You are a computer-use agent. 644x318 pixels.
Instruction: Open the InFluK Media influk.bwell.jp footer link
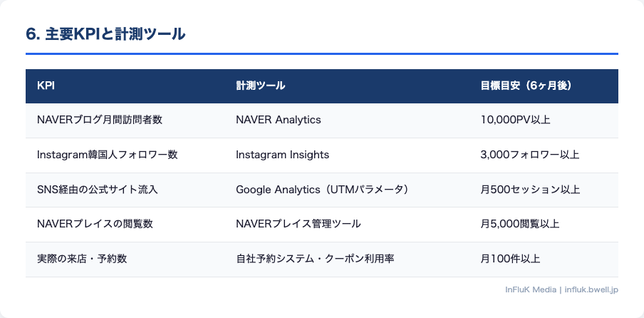561,290
